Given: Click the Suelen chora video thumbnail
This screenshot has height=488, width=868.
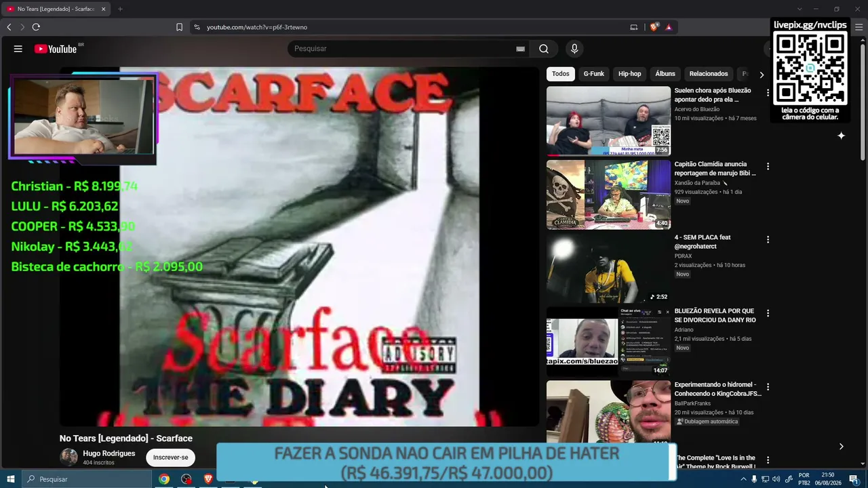Looking at the screenshot, I should pyautogui.click(x=608, y=121).
